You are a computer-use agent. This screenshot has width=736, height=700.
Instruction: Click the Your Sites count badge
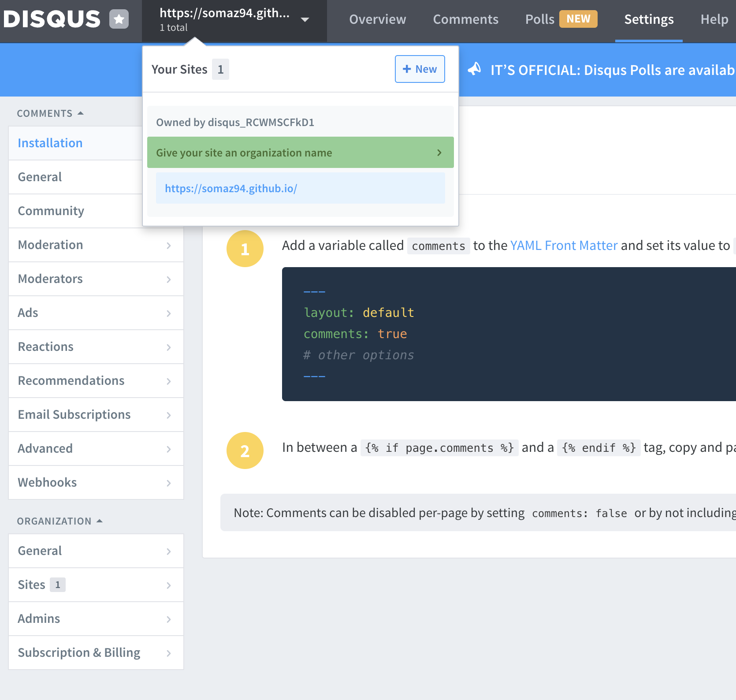(220, 69)
